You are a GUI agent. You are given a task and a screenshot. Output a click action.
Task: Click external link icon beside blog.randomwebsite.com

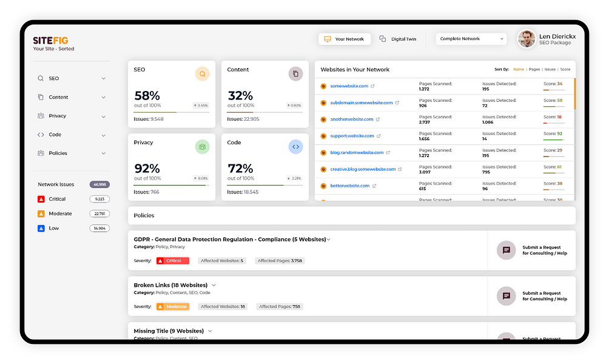point(388,153)
